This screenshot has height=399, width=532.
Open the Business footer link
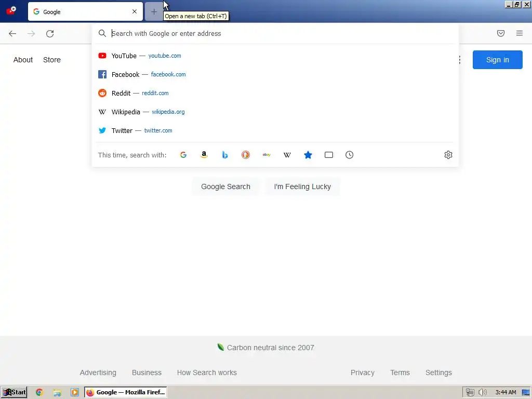click(x=147, y=373)
